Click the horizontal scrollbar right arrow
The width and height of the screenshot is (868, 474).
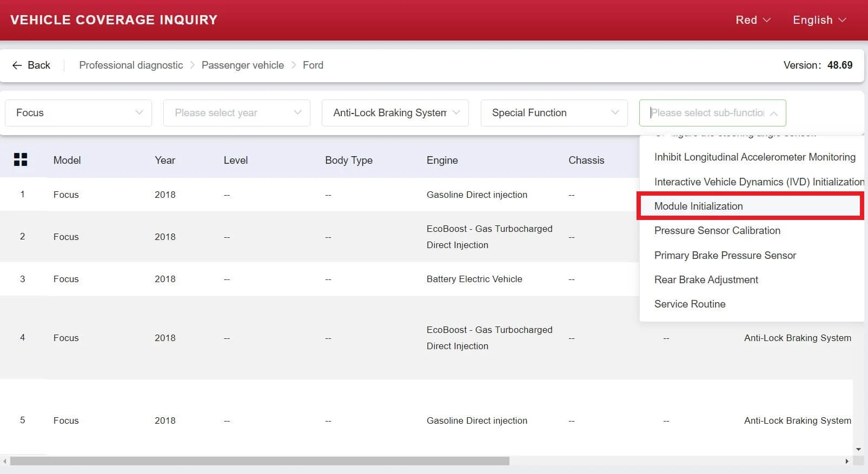847,461
